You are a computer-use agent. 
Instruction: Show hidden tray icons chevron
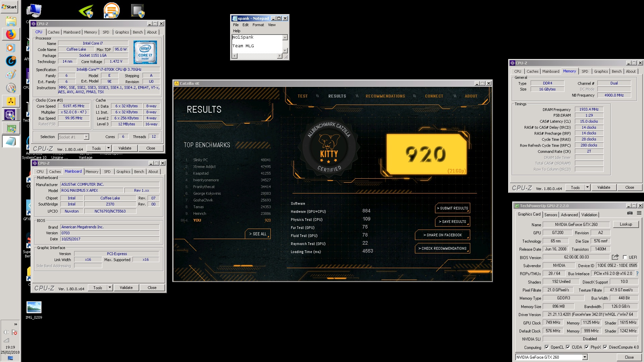tap(16, 324)
